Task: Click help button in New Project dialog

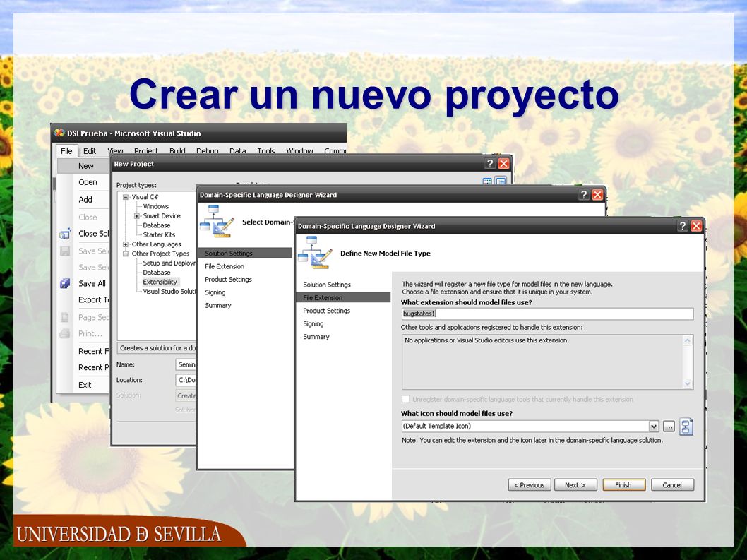Action: click(490, 163)
